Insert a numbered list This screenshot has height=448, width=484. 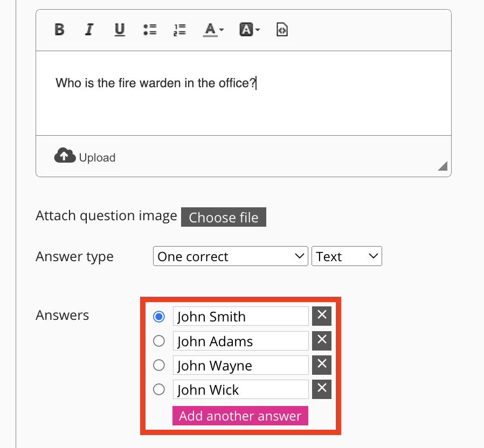[179, 30]
